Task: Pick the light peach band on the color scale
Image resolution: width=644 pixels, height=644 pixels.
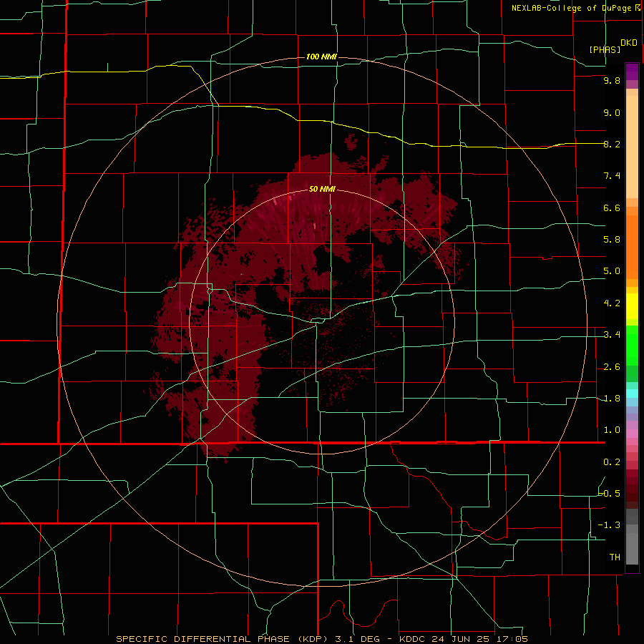Action: click(x=632, y=147)
